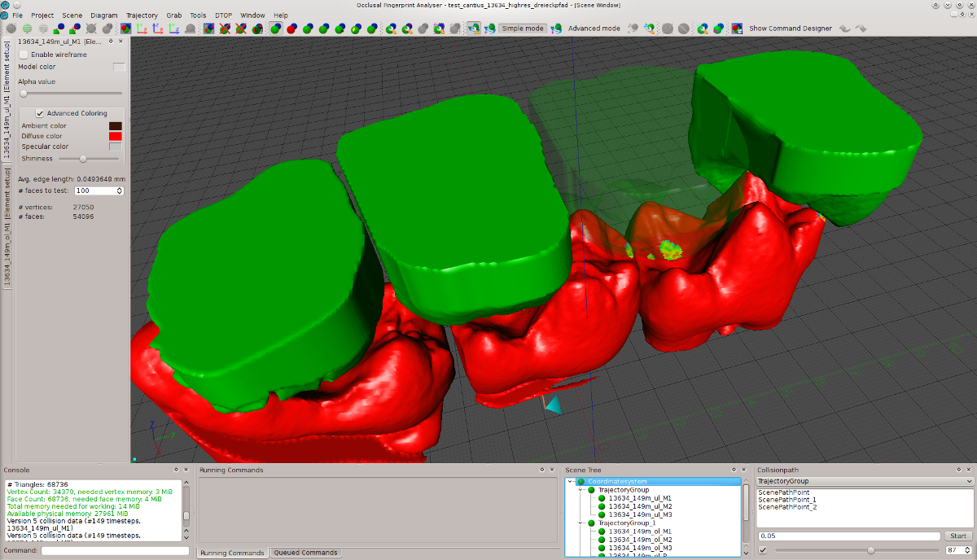The width and height of the screenshot is (977, 560).
Task: Click the solid red sphere toolbar icon
Action: point(291,28)
